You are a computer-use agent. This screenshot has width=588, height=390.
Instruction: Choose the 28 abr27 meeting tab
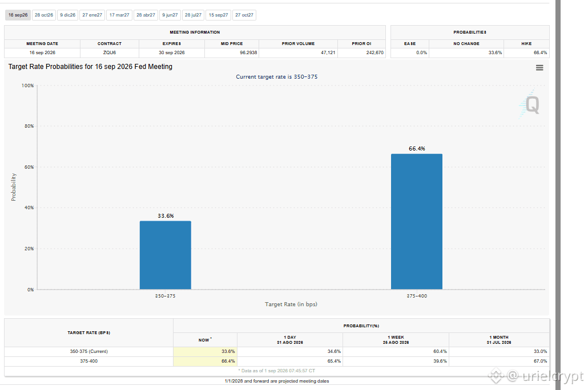[146, 15]
